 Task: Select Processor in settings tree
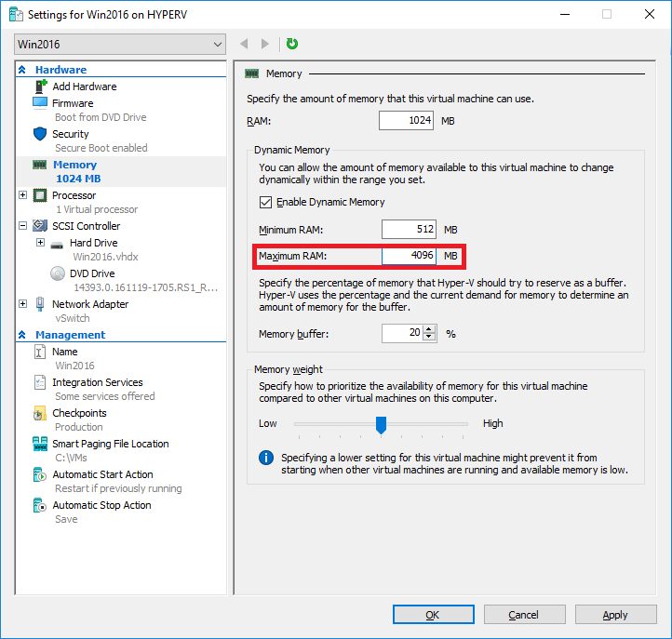pos(74,195)
